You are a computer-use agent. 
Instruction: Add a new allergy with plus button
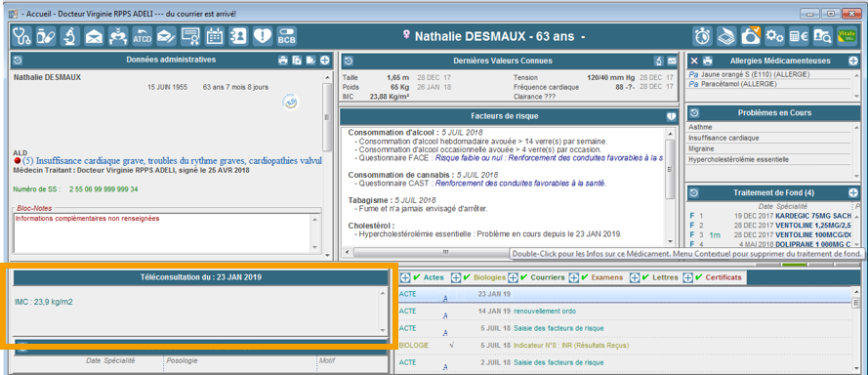point(853,61)
